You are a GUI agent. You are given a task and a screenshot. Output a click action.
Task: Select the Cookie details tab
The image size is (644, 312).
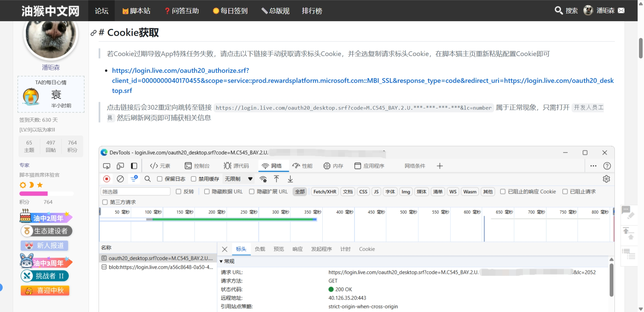[x=367, y=249]
